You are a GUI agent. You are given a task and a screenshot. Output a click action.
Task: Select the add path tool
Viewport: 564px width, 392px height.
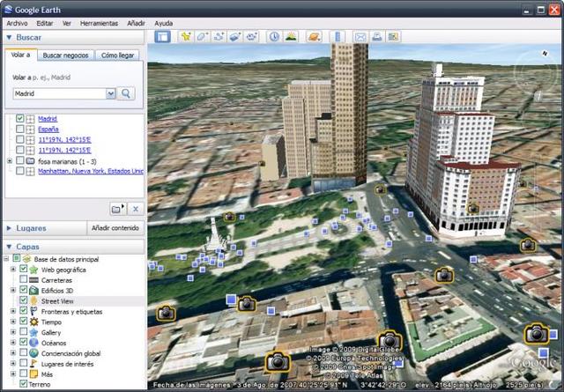pos(219,37)
